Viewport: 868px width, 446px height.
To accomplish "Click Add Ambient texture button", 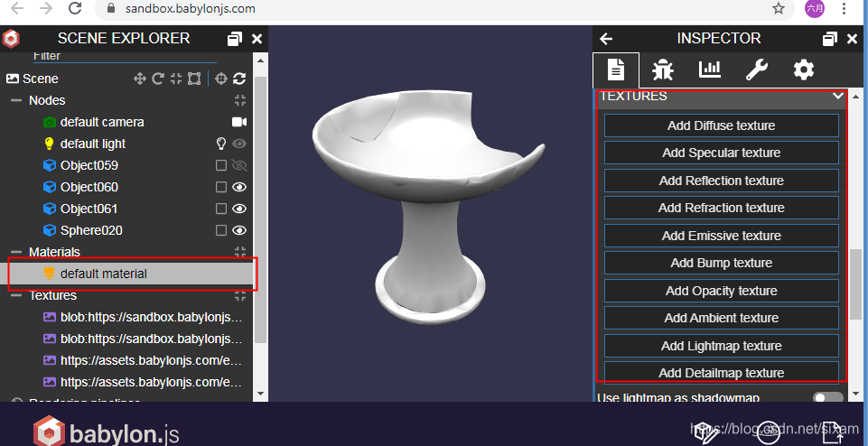I will (x=722, y=318).
